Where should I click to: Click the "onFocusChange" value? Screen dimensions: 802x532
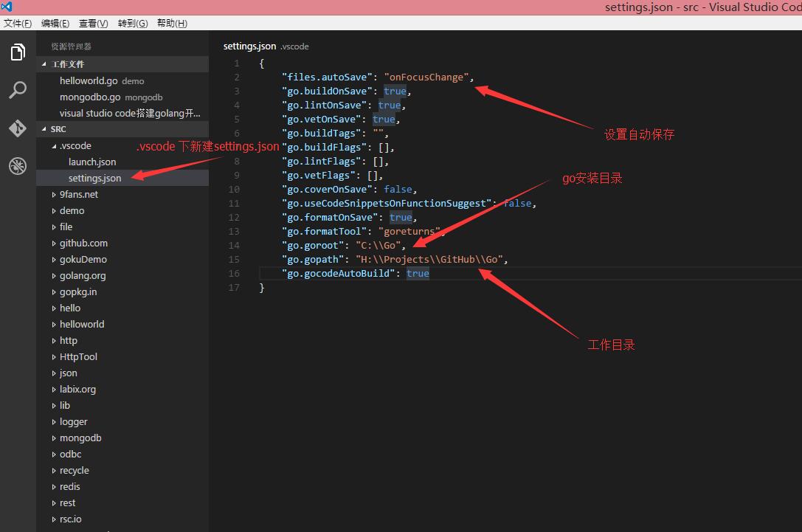tap(426, 77)
